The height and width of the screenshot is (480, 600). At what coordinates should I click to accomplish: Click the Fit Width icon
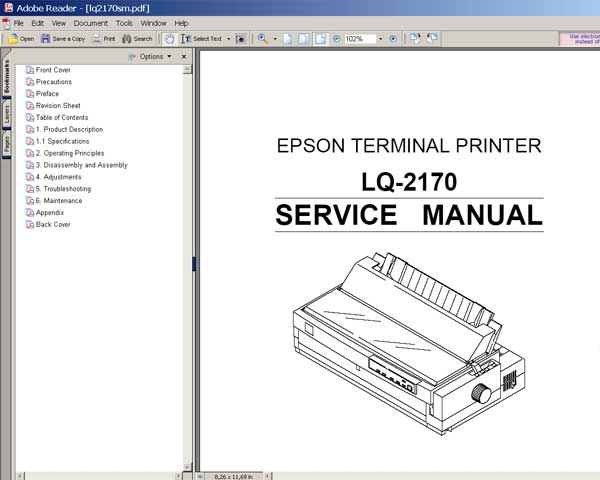pos(320,39)
